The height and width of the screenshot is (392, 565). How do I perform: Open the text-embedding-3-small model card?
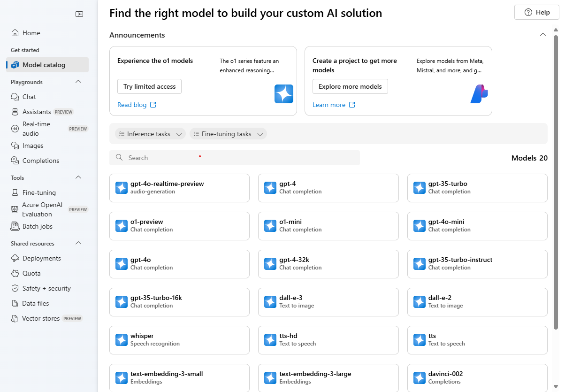(x=179, y=378)
